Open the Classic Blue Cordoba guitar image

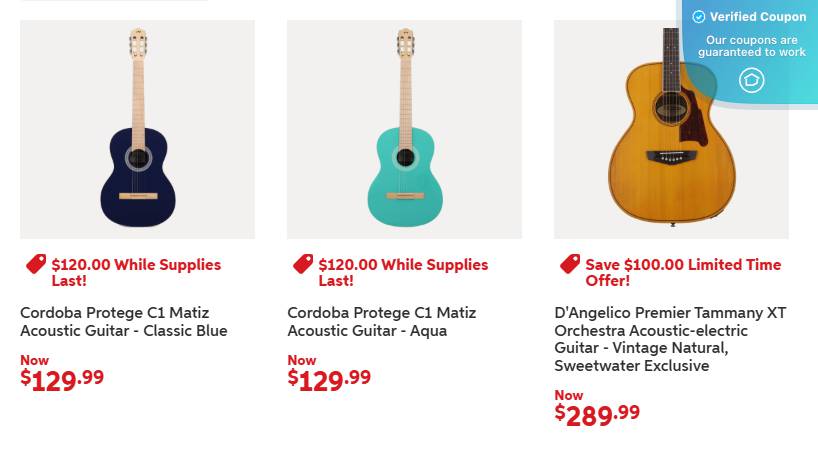click(137, 129)
